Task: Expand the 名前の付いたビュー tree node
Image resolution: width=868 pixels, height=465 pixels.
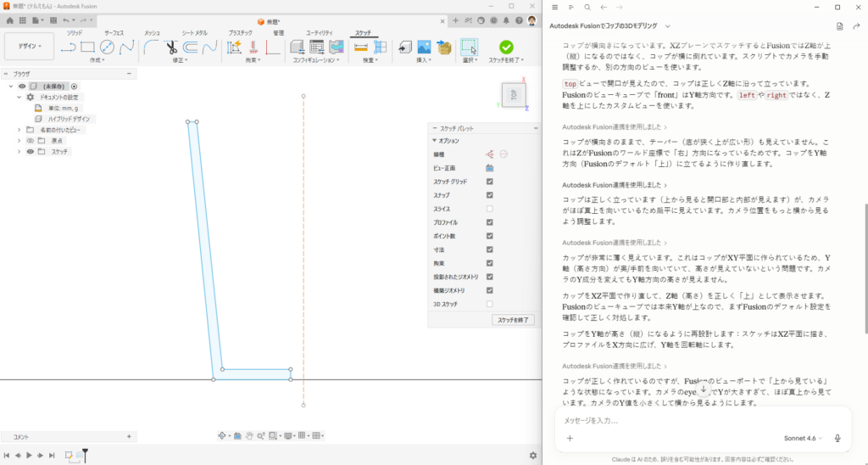Action: coord(19,130)
